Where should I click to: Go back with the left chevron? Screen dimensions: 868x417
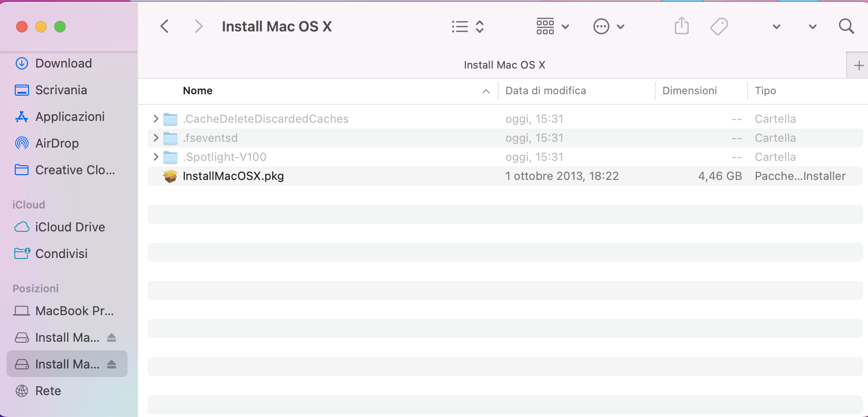click(165, 26)
